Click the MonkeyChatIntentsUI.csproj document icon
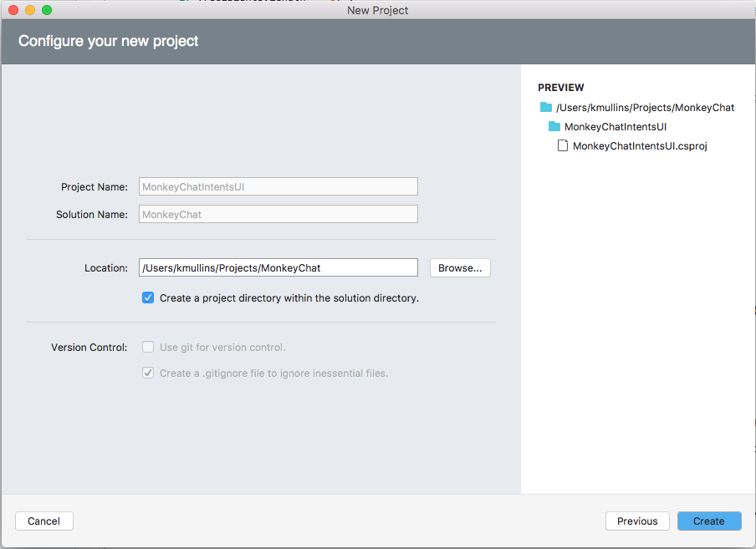The image size is (756, 549). (x=562, y=145)
